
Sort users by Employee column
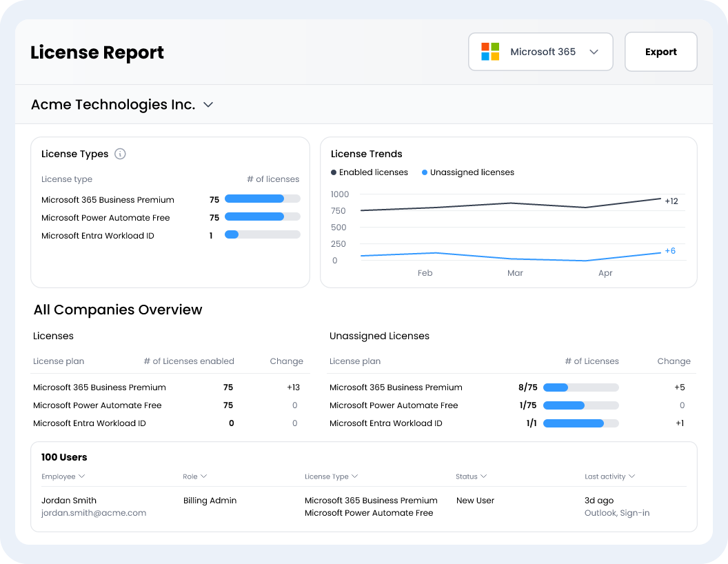[x=63, y=476]
